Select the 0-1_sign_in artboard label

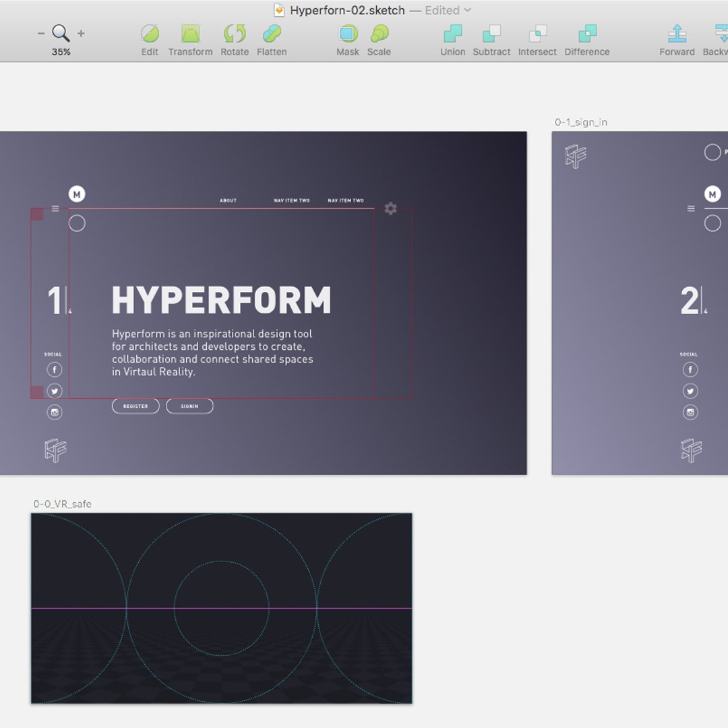[x=581, y=122]
